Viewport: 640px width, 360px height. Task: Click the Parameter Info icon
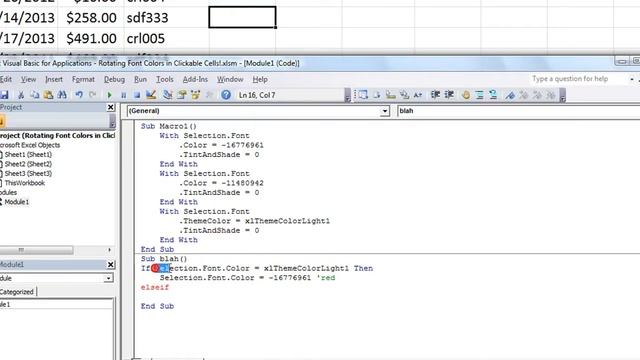pos(404,95)
